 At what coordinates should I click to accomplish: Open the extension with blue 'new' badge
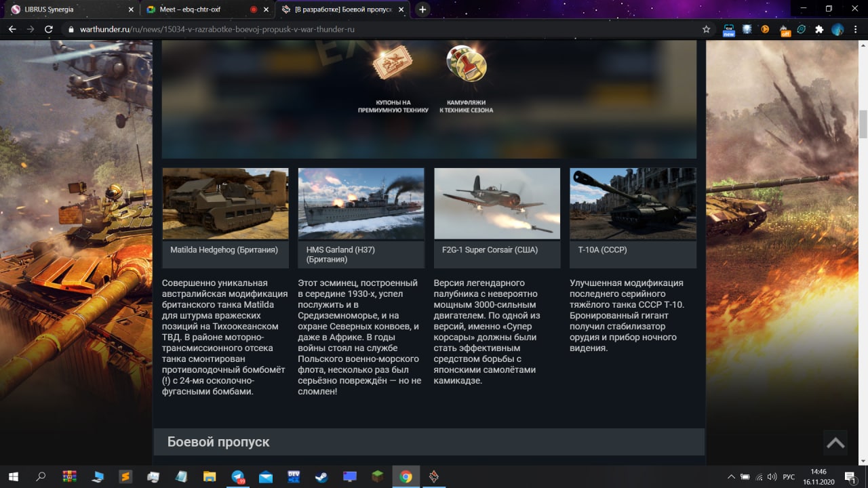pyautogui.click(x=729, y=30)
